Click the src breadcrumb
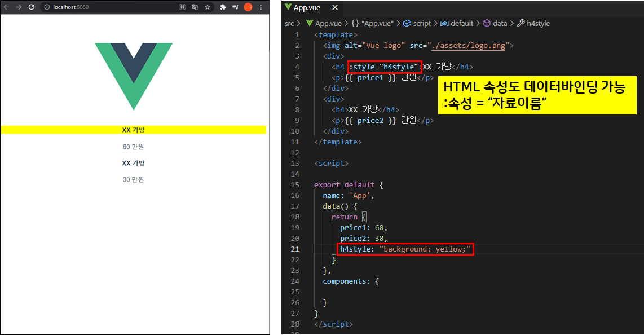The width and height of the screenshot is (644, 335). (x=289, y=23)
